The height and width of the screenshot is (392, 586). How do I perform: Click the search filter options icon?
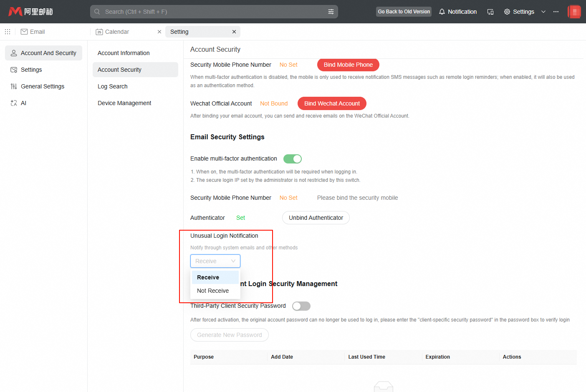click(x=331, y=12)
